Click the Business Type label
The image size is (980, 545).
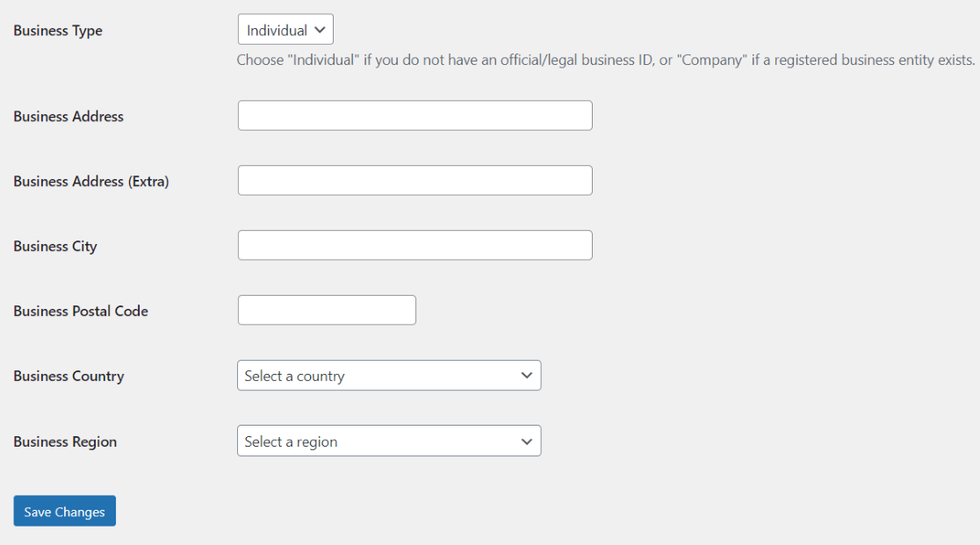click(x=58, y=30)
